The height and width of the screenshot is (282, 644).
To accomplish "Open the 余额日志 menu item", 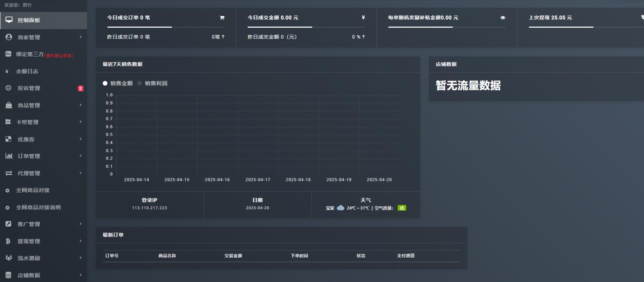I will click(x=27, y=71).
